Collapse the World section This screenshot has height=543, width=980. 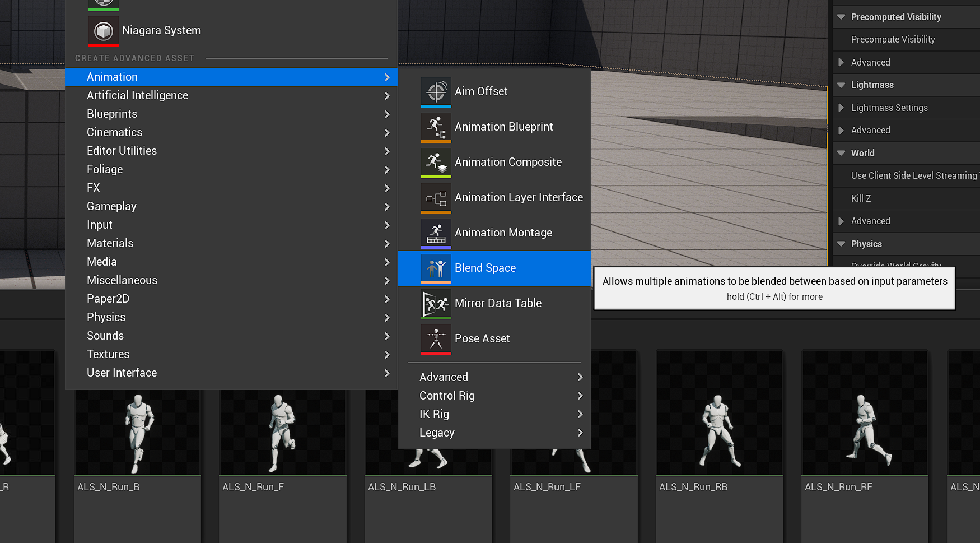841,153
